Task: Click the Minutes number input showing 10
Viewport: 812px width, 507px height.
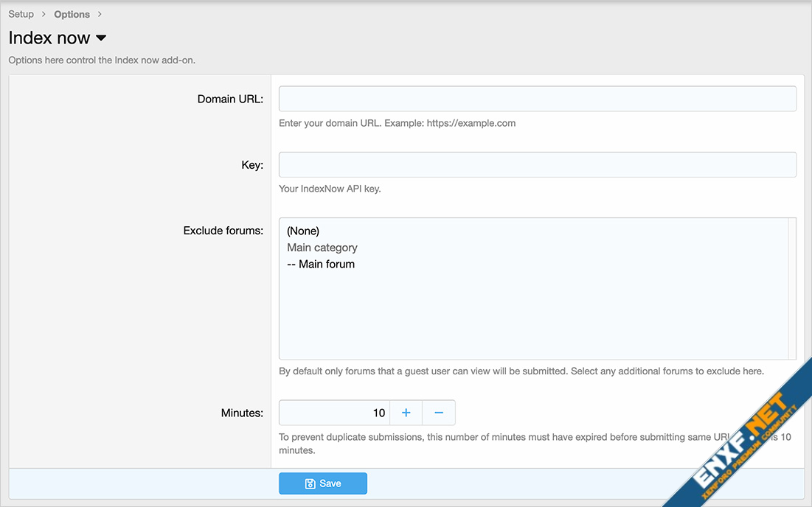Action: [x=334, y=413]
